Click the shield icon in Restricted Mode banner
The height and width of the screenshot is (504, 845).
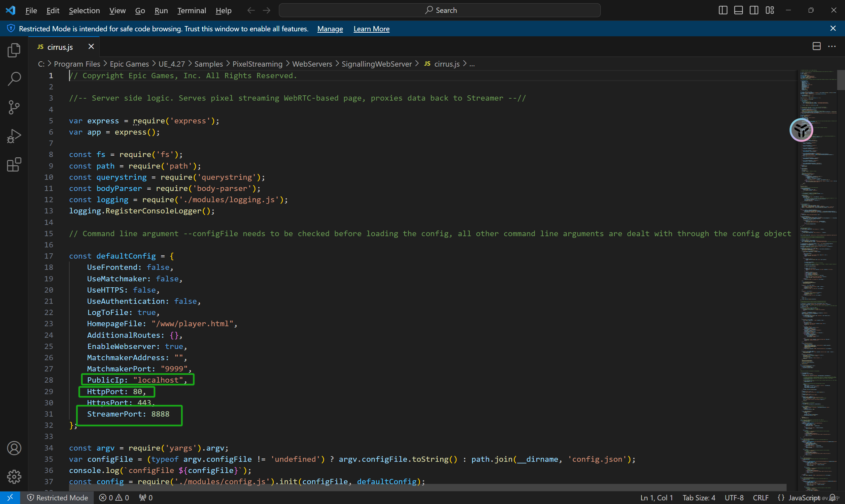pos(11,28)
